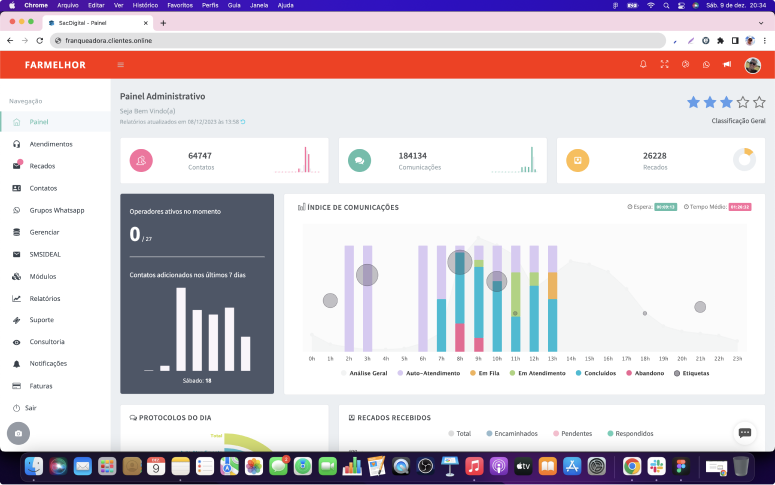
Task: Toggle Em Atendimento legend series
Action: click(x=537, y=373)
